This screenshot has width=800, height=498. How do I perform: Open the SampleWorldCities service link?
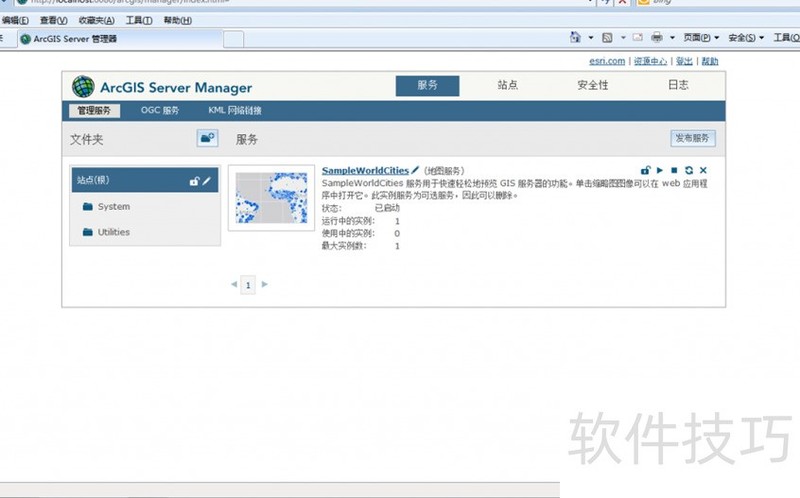point(365,171)
